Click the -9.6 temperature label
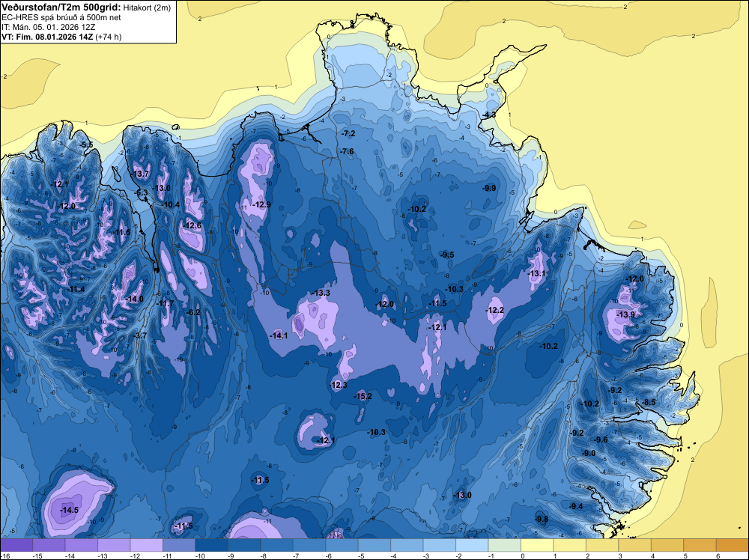The width and height of the screenshot is (749, 560). click(x=601, y=439)
